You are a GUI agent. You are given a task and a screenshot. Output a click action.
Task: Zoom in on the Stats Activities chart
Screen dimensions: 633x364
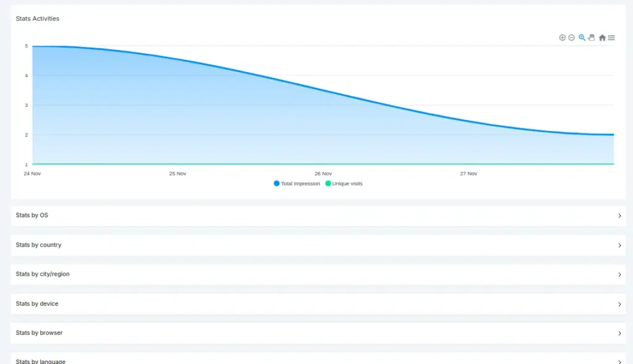563,37
